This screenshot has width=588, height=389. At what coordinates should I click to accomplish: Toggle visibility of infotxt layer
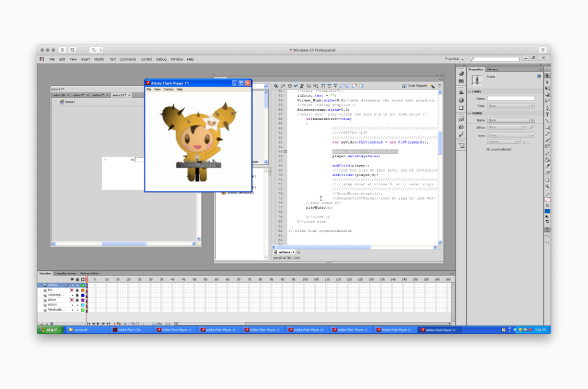point(72,305)
